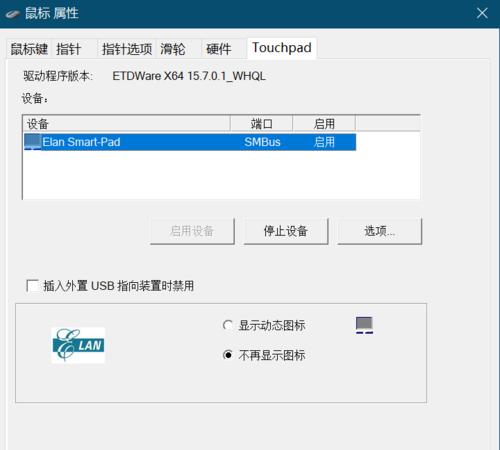
Task: Click the grayed 启用设备 button
Action: pos(192,231)
